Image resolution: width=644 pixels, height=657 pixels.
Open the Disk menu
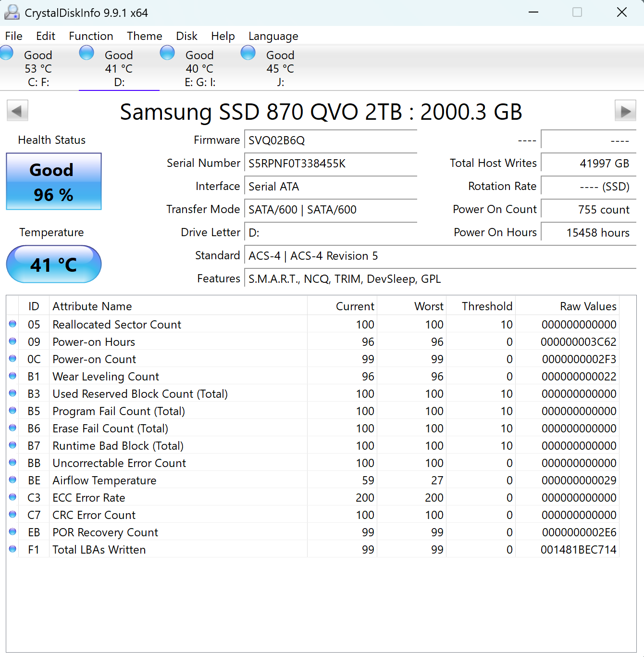tap(186, 36)
